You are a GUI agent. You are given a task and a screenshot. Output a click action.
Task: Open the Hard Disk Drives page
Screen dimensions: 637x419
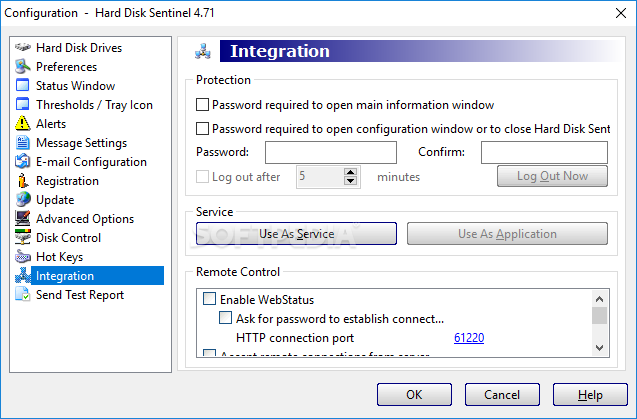(79, 48)
